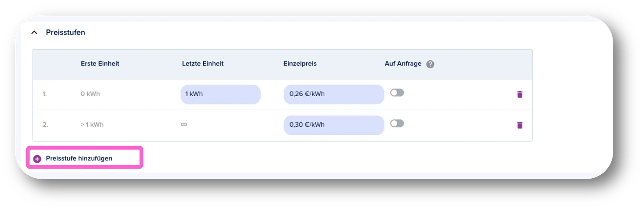The image size is (644, 210).
Task: Edit the 0,30 €/kWh price field
Action: tap(334, 125)
